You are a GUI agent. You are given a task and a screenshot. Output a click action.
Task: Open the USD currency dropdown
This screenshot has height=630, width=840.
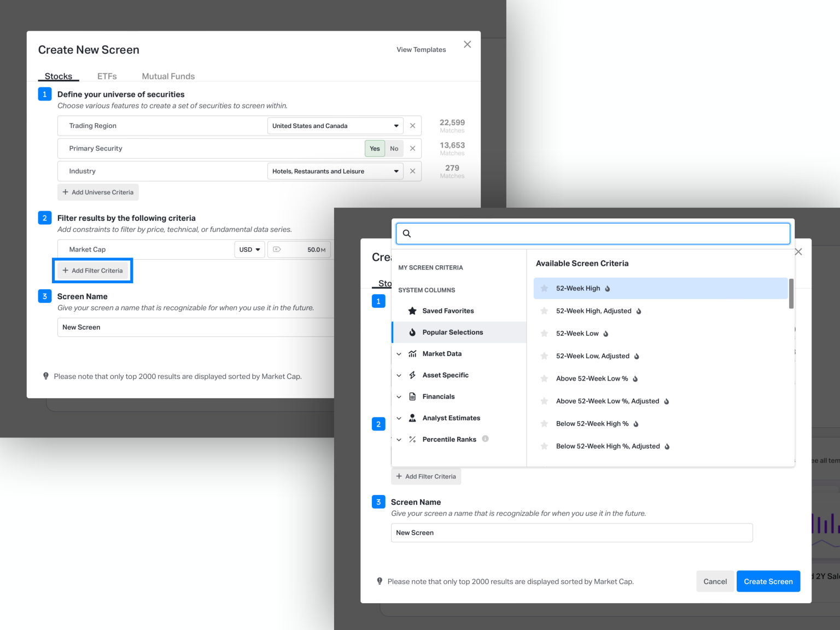point(249,250)
